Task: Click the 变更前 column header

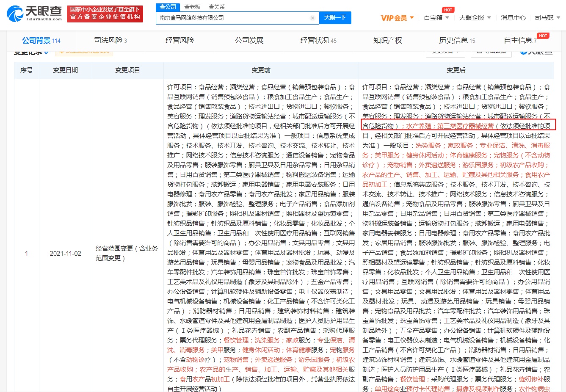Action: [261, 70]
